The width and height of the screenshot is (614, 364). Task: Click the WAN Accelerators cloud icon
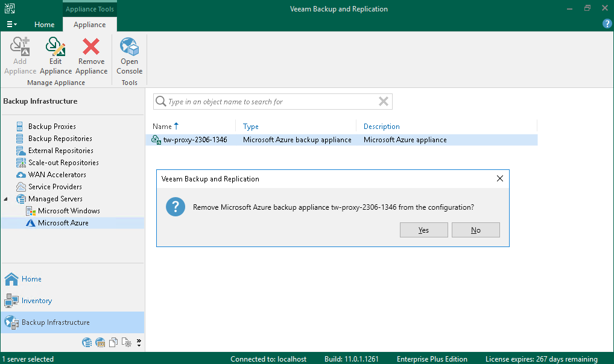coord(21,175)
